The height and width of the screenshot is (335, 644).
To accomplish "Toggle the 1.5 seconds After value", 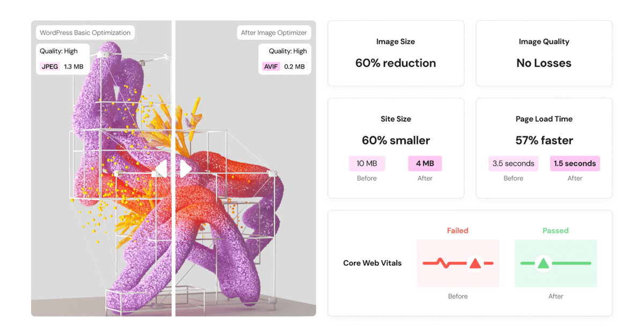I will click(x=575, y=163).
